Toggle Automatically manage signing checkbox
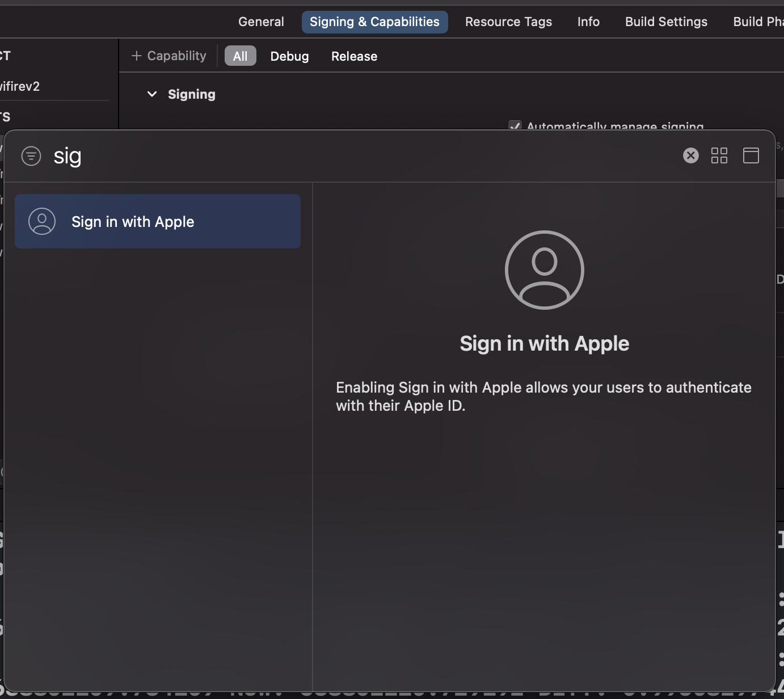 coord(515,126)
